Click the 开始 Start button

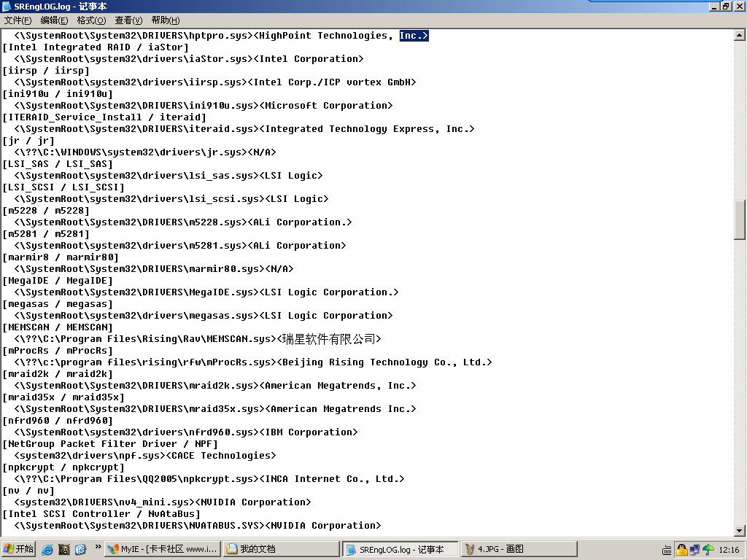pos(18,549)
